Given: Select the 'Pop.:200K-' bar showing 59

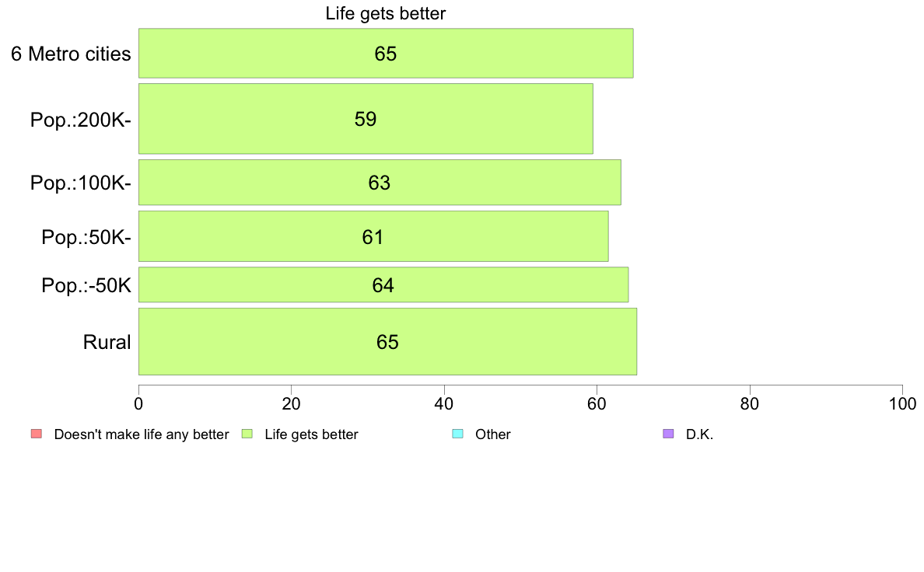Looking at the screenshot, I should 366,119.
